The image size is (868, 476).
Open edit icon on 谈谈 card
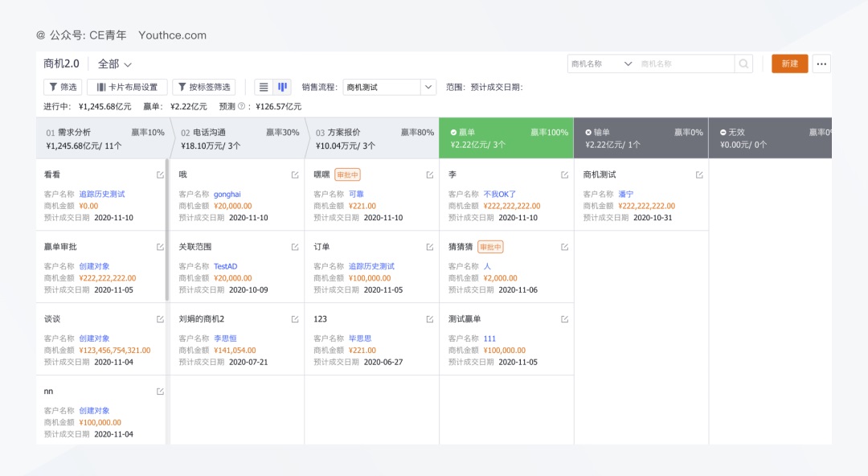coord(160,319)
